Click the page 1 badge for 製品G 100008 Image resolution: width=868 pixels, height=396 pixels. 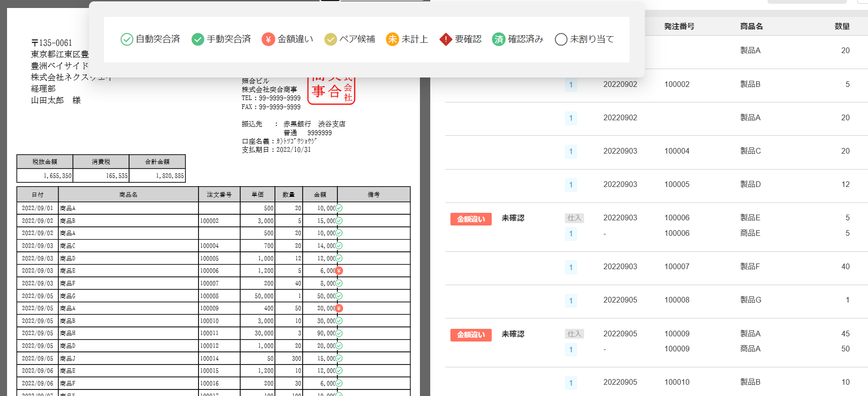[571, 301]
